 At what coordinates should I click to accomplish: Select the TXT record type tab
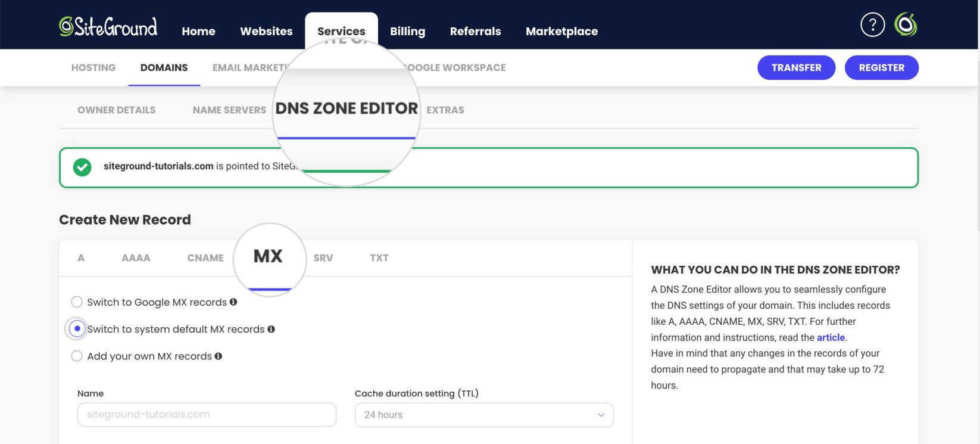coord(379,258)
